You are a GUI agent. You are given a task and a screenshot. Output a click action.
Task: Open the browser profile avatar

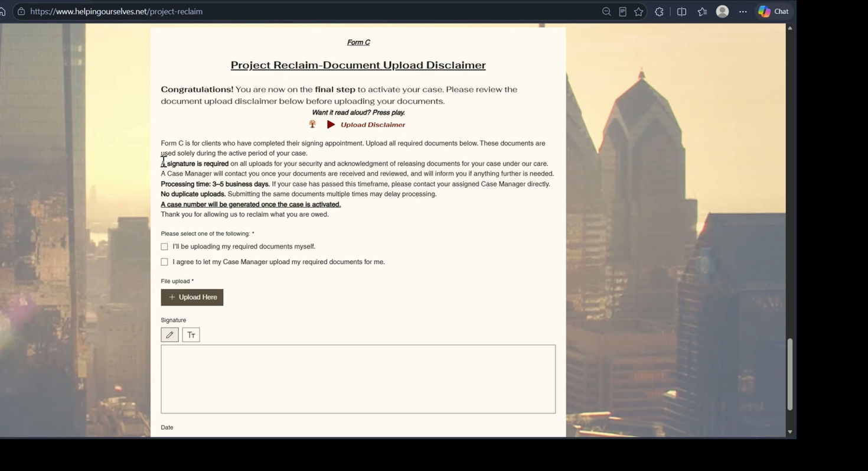click(722, 12)
